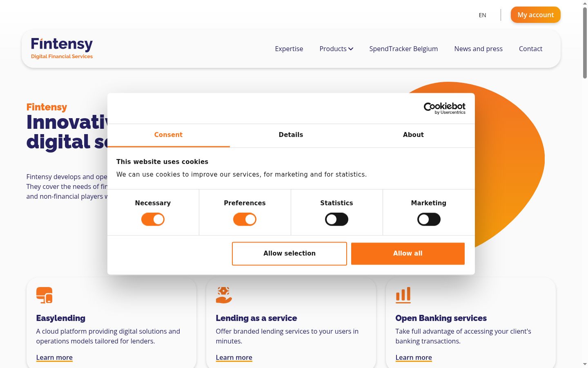Viewport: 588px width, 368px height.
Task: Click the 'This website uses cookies' heading
Action: click(162, 162)
